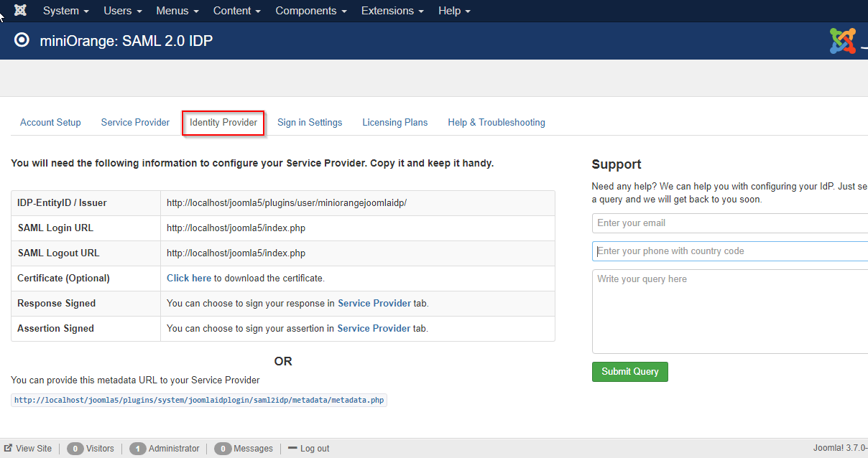
Task: Switch to the Account Setup tab
Action: (x=50, y=123)
